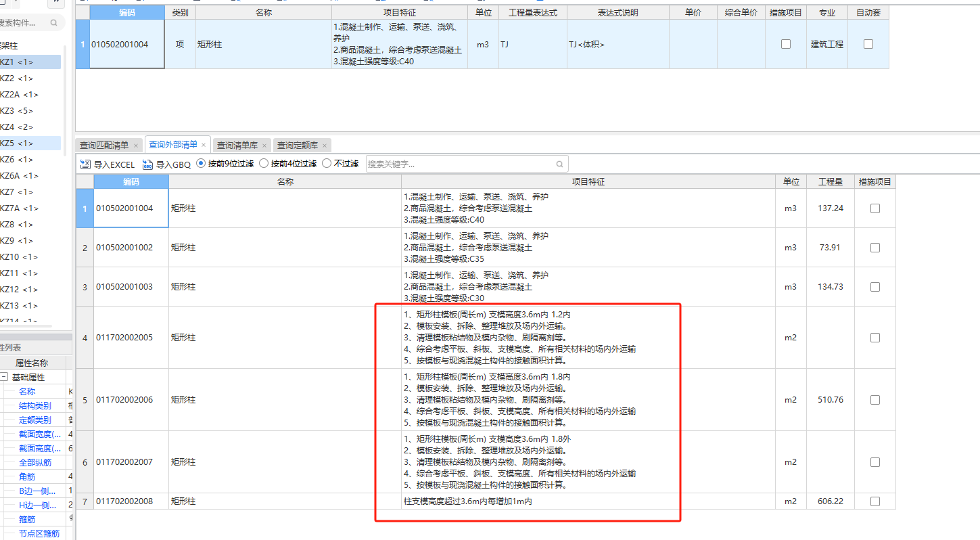Click the TJ expression cell in top table
Viewport: 980px width, 540px height.
pos(532,44)
